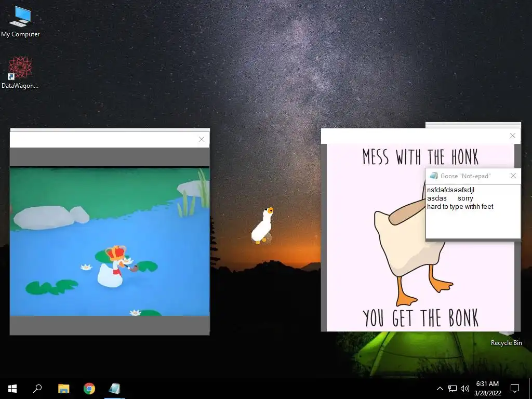Open taskbar search magnifier
Image resolution: width=532 pixels, height=399 pixels.
coord(37,389)
